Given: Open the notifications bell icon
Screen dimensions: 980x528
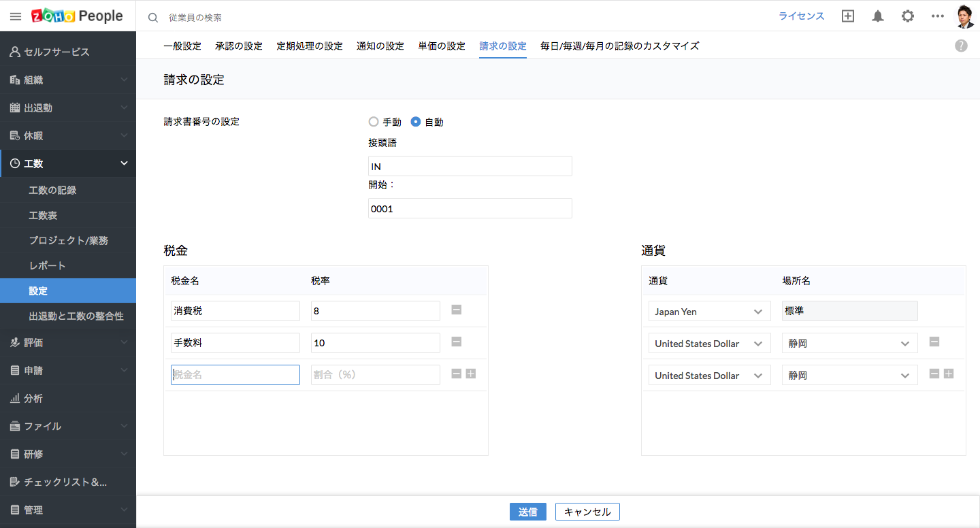Looking at the screenshot, I should click(878, 16).
